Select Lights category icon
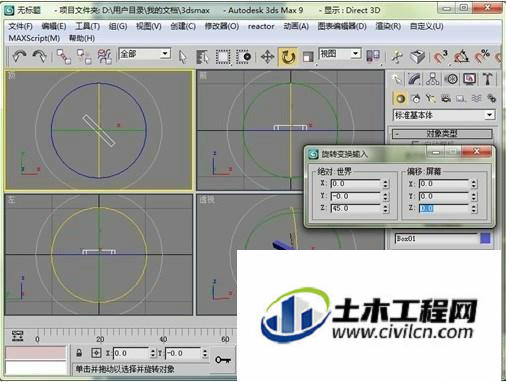This screenshot has height=382, width=506. coord(431,98)
